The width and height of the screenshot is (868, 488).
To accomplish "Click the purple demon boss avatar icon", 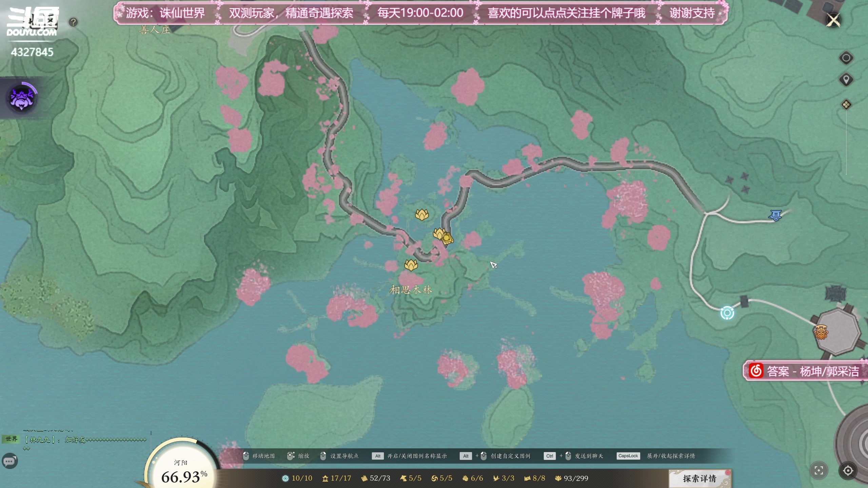I will (x=22, y=98).
